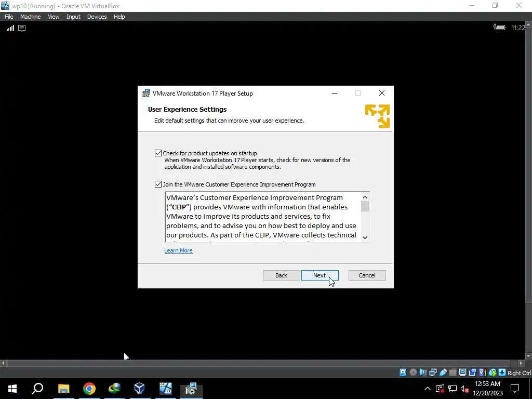Click the VirtualBox shared folders status icon

coord(453,372)
